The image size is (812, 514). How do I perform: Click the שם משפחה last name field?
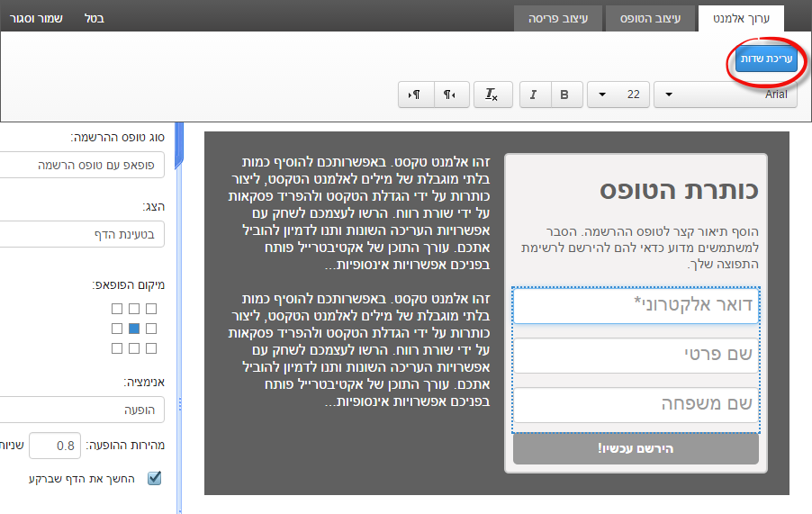[636, 405]
